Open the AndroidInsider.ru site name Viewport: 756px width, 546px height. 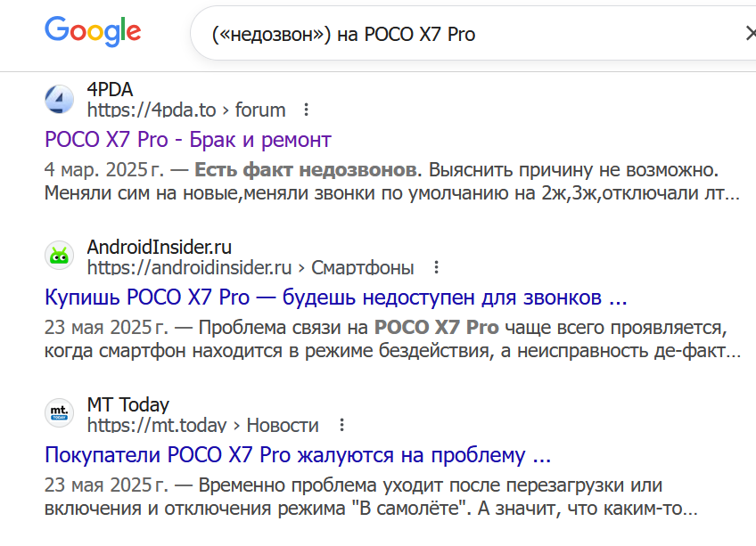159,248
